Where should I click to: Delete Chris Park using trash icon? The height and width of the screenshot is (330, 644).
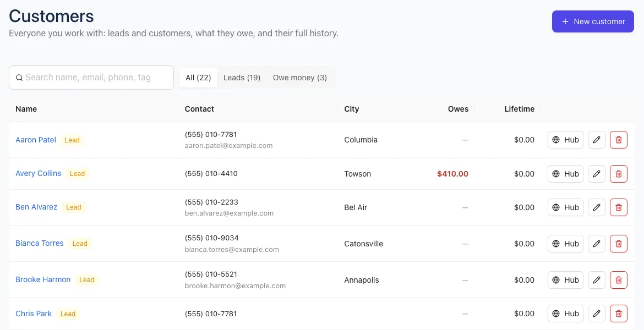619,314
